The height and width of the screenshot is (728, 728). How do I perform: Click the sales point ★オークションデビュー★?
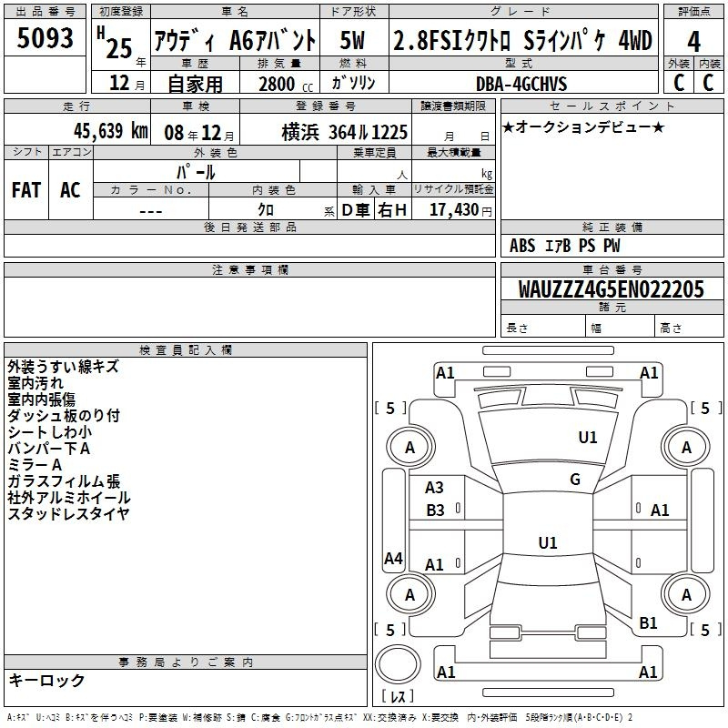click(583, 126)
